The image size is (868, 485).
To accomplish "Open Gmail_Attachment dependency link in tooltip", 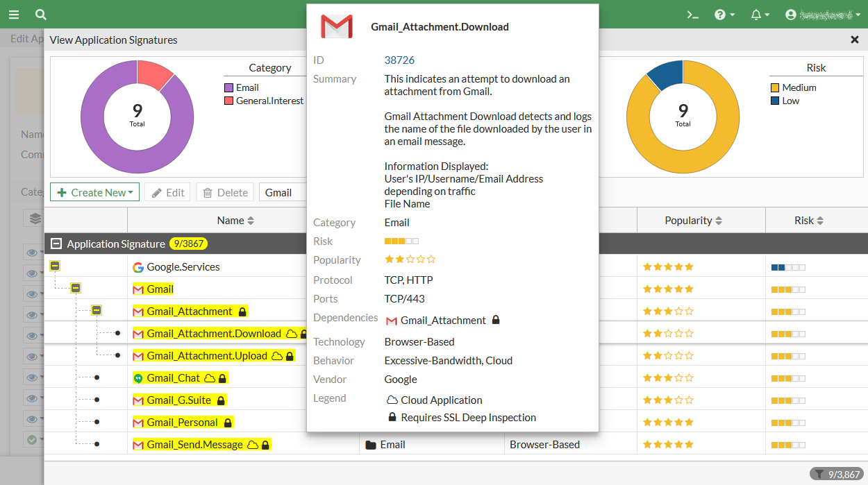I will (443, 321).
